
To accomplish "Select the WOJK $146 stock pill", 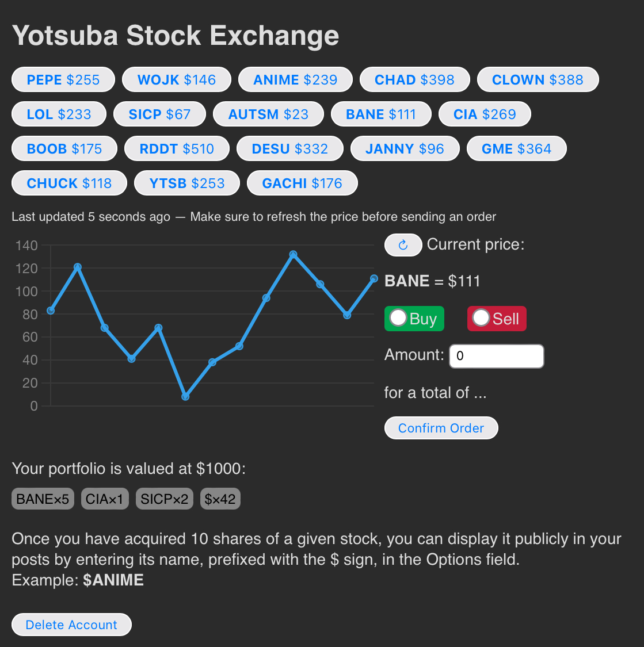I will (176, 79).
